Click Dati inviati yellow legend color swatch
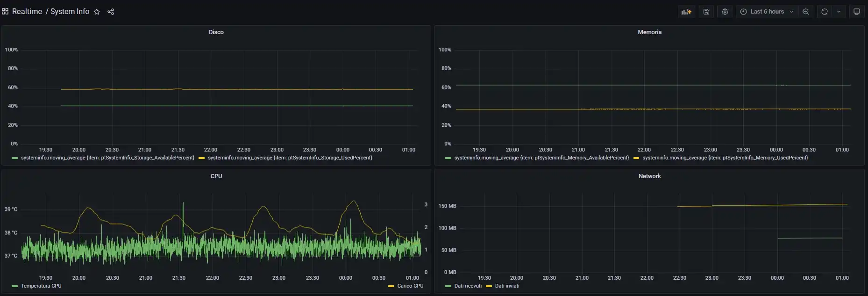Image resolution: width=868 pixels, height=296 pixels. click(489, 286)
